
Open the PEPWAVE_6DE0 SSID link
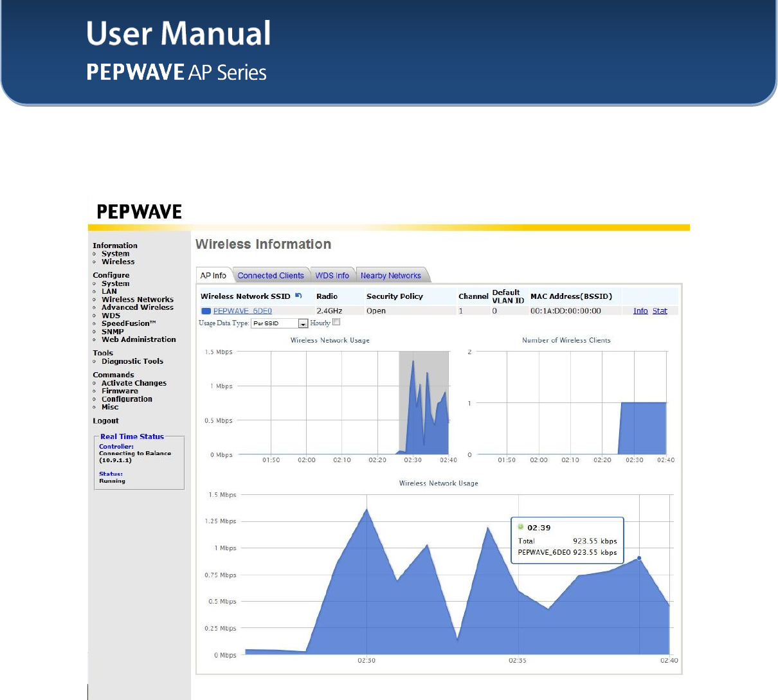(x=242, y=311)
